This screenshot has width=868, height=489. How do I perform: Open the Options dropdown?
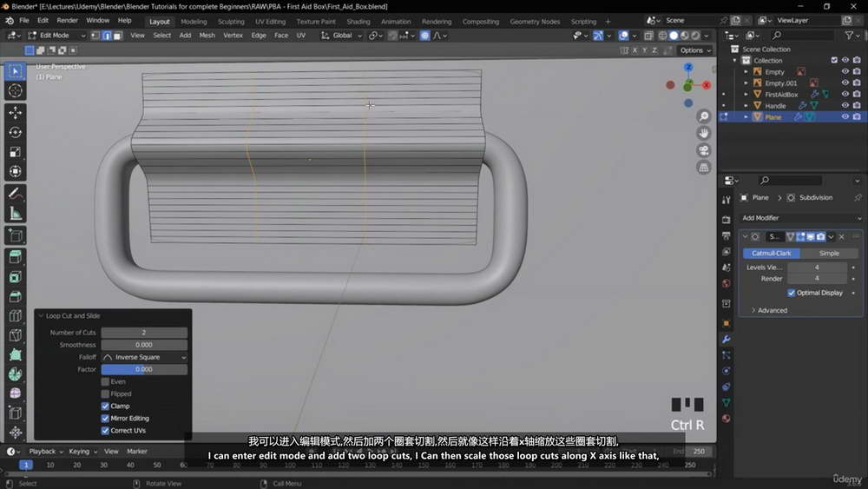[694, 50]
